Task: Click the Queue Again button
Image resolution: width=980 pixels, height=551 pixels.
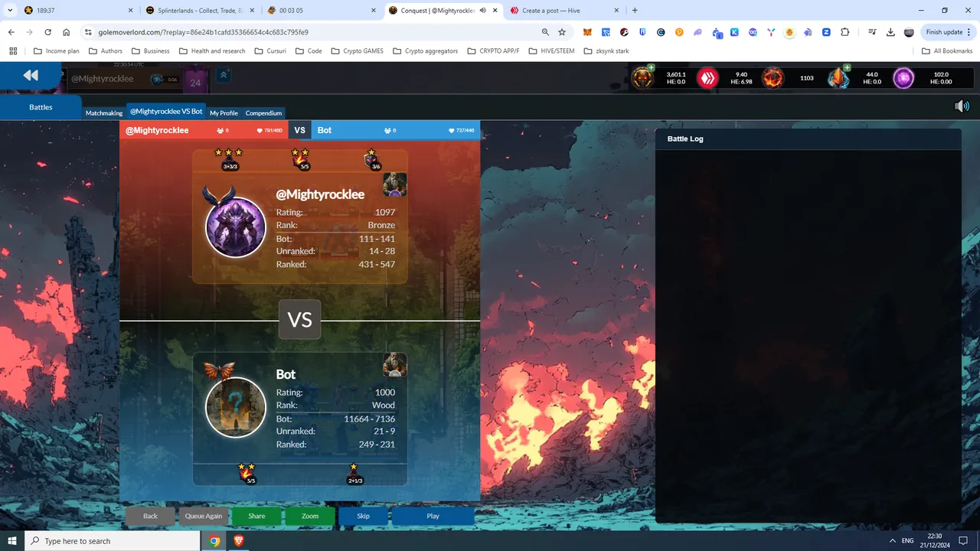Action: click(204, 516)
